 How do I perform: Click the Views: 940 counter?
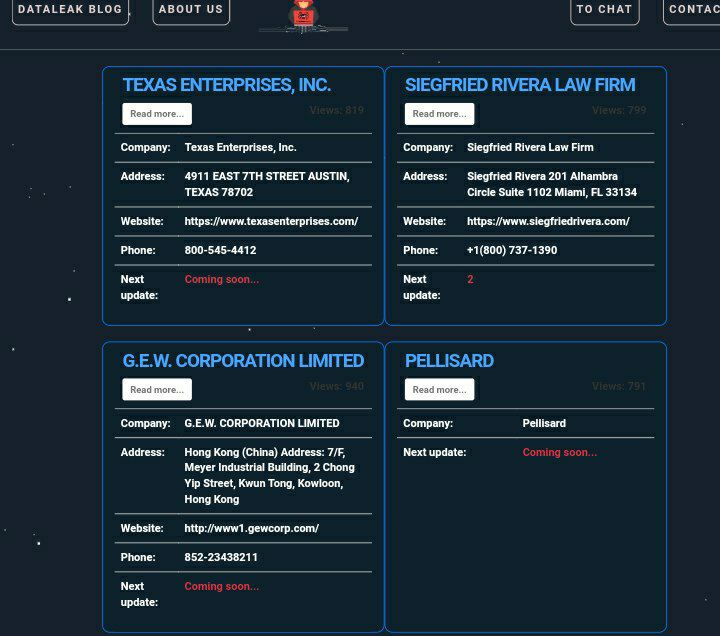point(337,386)
